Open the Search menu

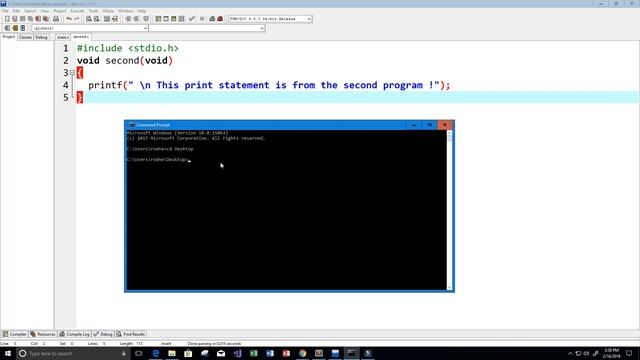click(x=30, y=11)
